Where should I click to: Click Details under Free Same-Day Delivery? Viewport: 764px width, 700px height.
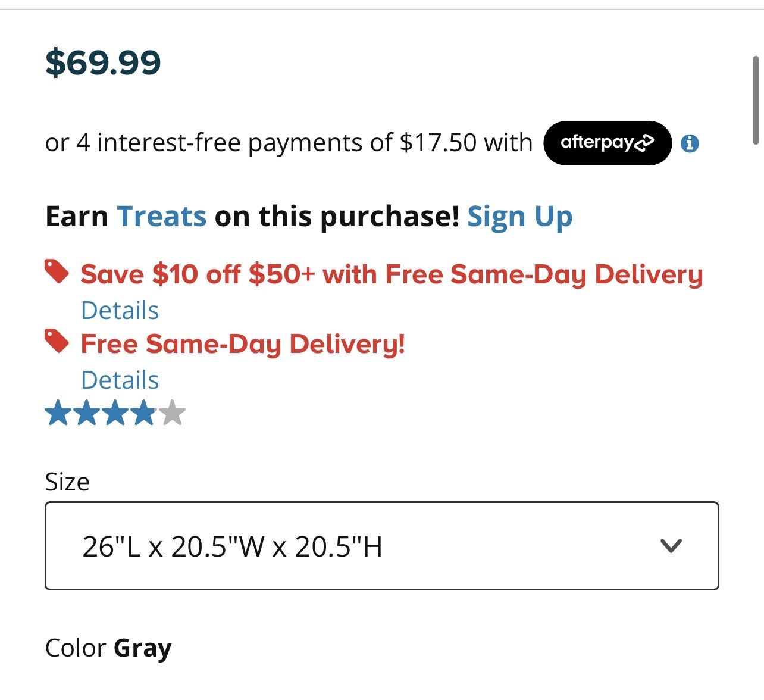click(120, 379)
